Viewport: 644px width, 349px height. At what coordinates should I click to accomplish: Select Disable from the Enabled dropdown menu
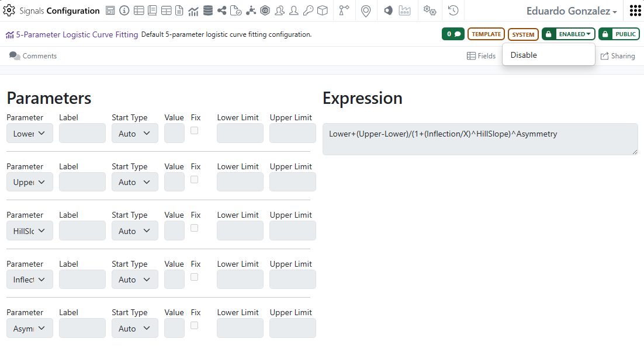[524, 55]
